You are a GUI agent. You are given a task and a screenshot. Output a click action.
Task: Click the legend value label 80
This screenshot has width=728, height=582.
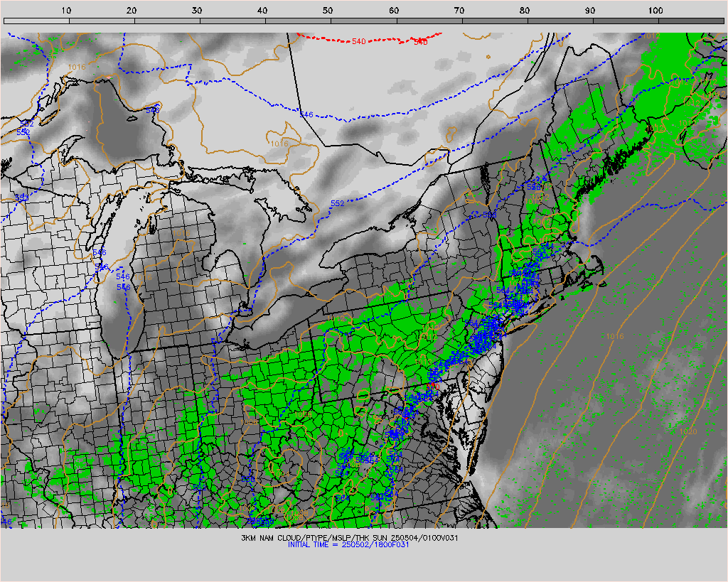tap(525, 10)
